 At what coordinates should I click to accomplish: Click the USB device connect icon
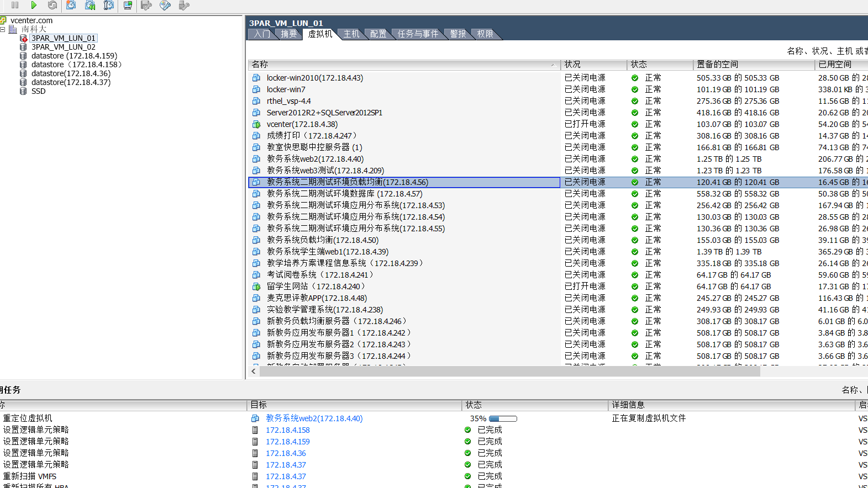(x=184, y=5)
